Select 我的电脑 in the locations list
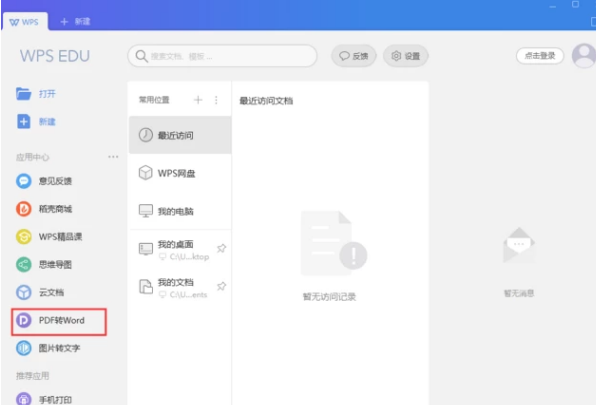The width and height of the screenshot is (596, 405). [x=180, y=211]
